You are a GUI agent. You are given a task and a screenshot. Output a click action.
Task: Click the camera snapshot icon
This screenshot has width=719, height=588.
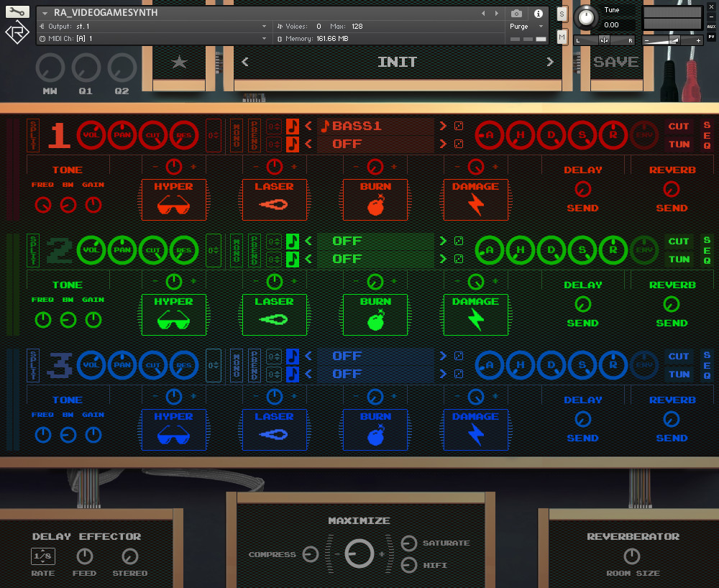516,13
